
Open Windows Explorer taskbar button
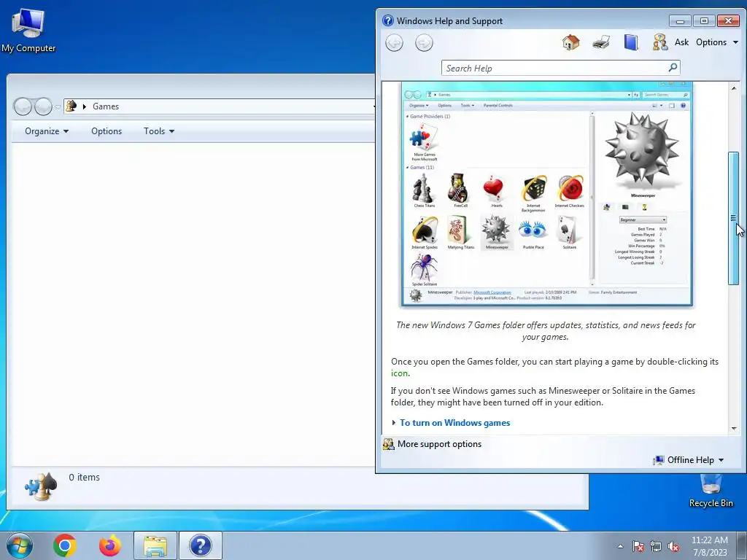155,545
